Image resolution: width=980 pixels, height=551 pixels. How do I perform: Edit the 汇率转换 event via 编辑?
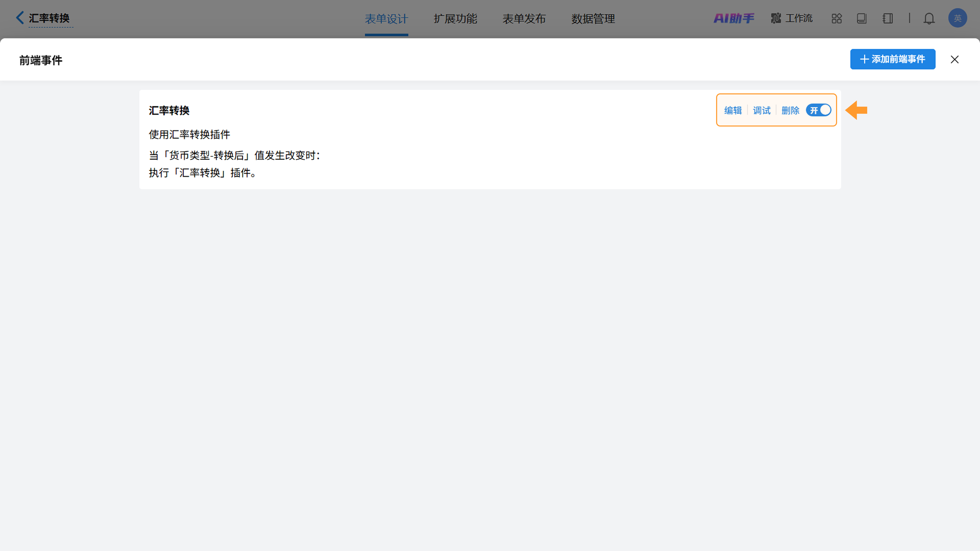pyautogui.click(x=733, y=110)
